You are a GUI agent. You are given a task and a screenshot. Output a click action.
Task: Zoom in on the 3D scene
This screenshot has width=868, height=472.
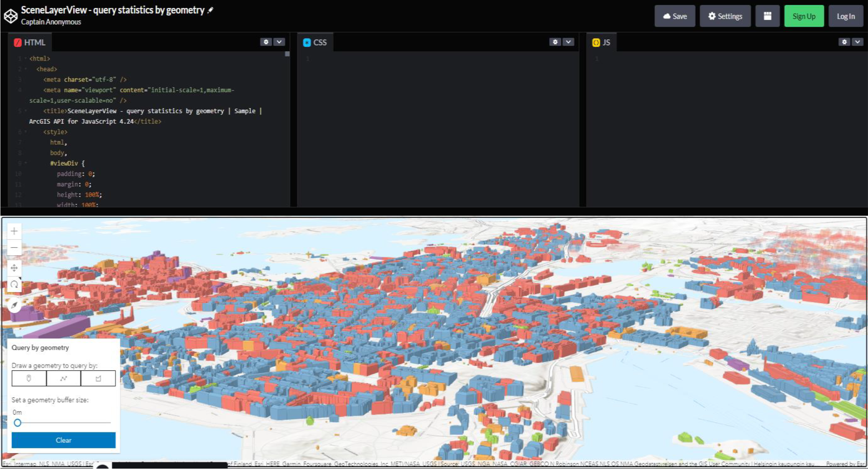14,231
